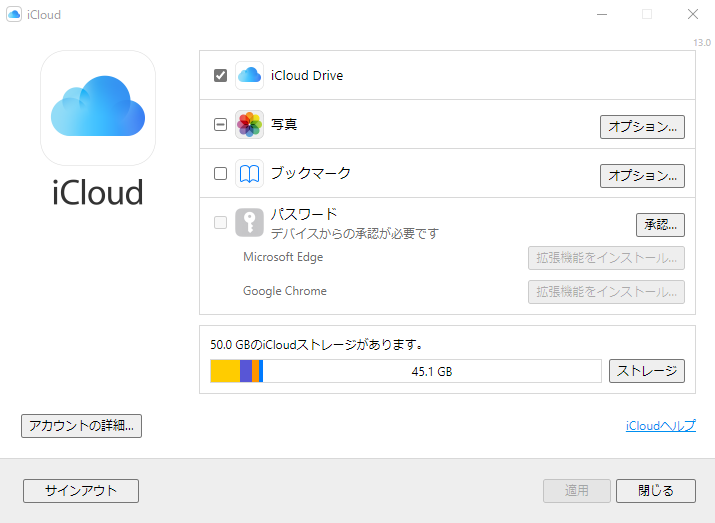Click the 45.1 GB free storage bar area
Screen dimensions: 715x523
click(x=432, y=371)
